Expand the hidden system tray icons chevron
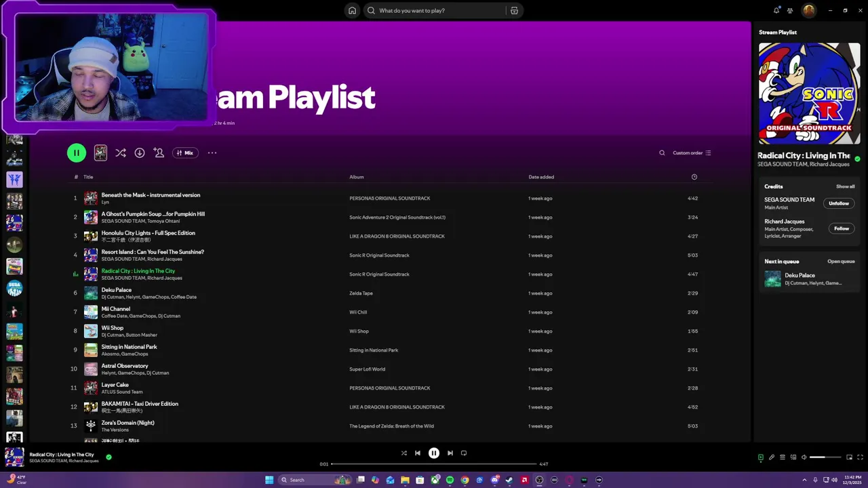 coord(804,480)
